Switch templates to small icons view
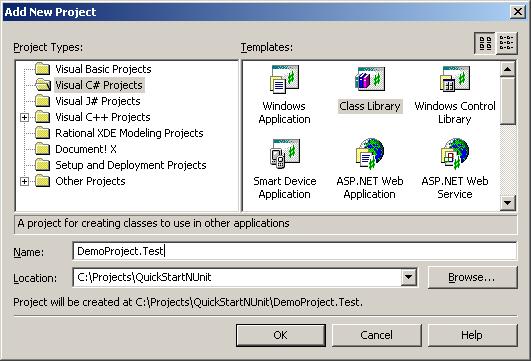 pyautogui.click(x=507, y=43)
